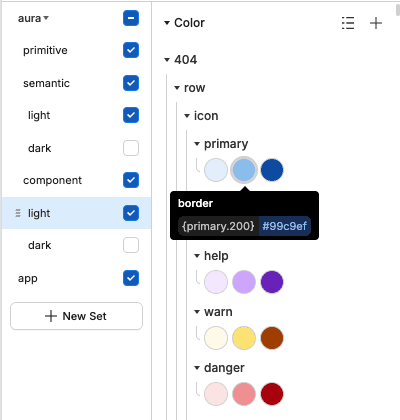
Task: Collapse the row group
Action: (177, 88)
